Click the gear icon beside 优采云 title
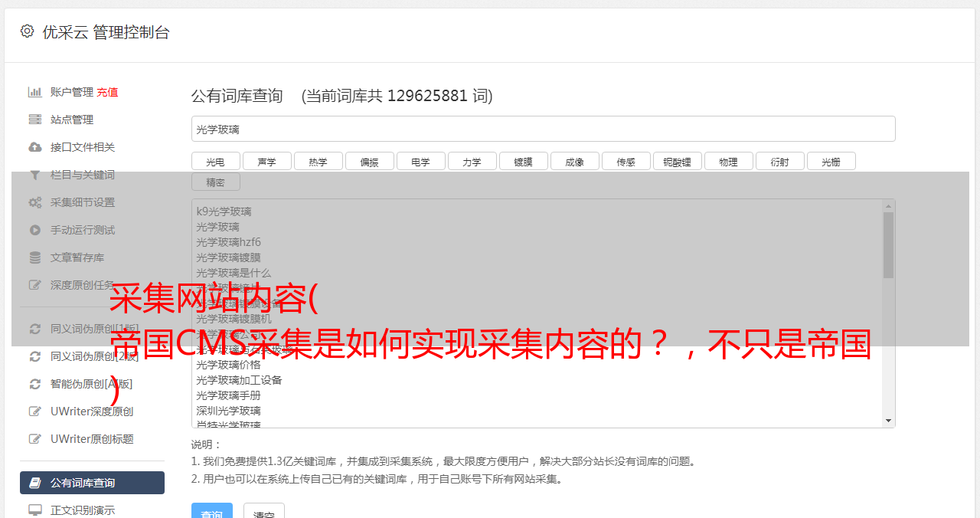The width and height of the screenshot is (980, 518). click(28, 31)
